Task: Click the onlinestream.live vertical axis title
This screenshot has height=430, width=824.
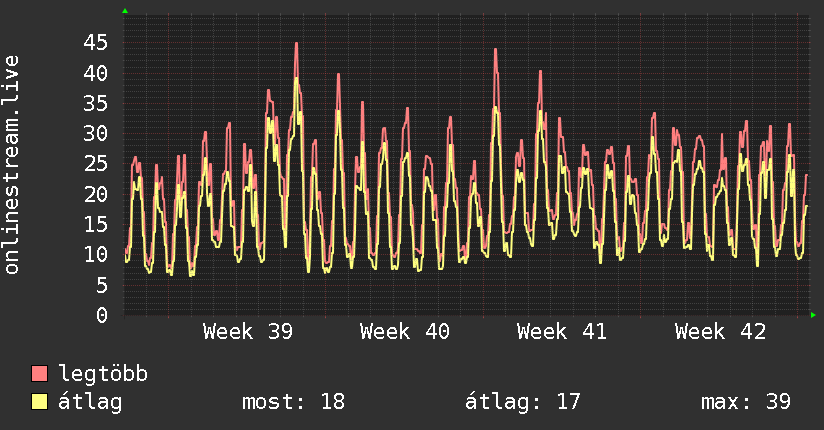Action: (12, 165)
